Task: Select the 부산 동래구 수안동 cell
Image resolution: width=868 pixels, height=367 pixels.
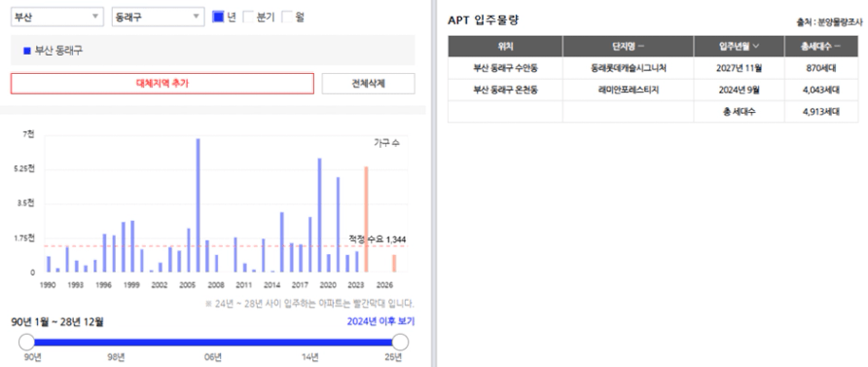Action: point(505,69)
